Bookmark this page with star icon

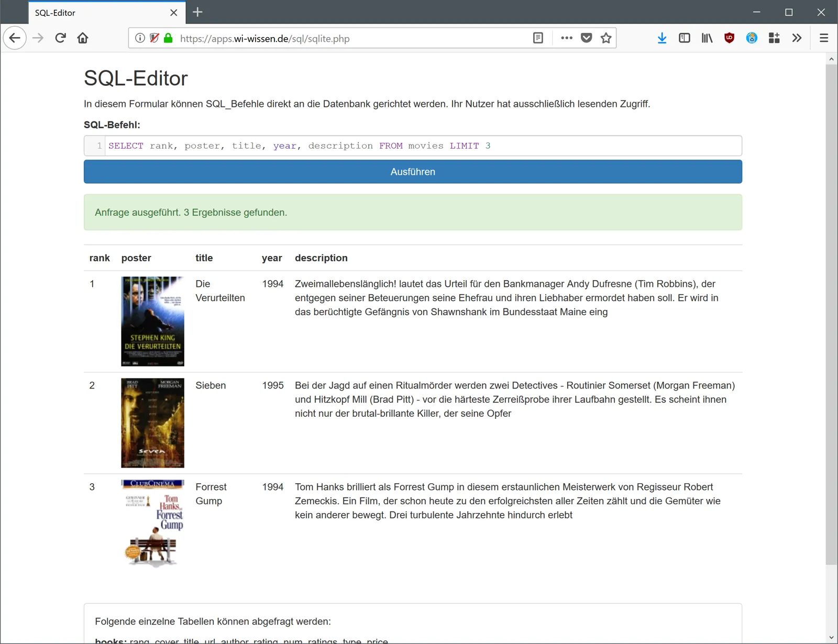pos(606,38)
